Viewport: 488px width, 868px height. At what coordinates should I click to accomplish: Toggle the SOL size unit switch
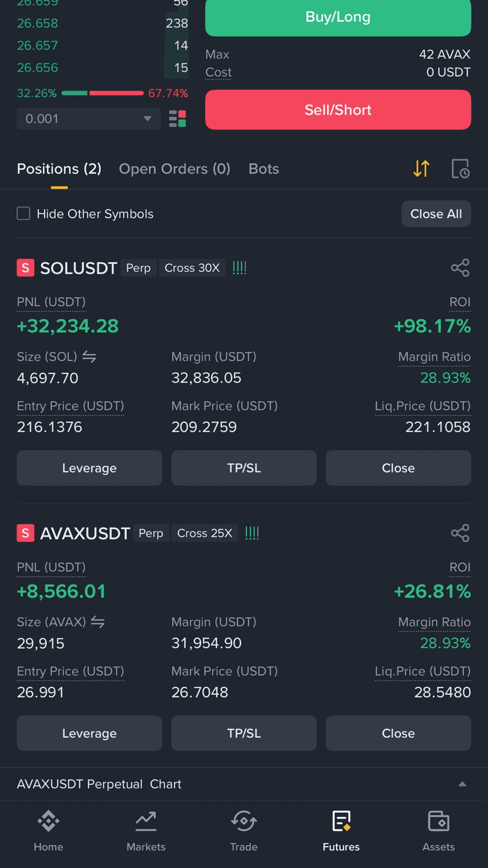click(89, 357)
